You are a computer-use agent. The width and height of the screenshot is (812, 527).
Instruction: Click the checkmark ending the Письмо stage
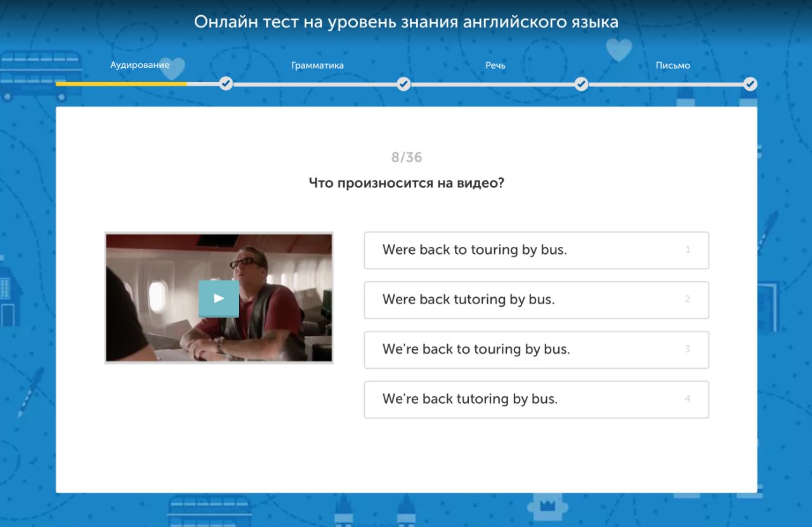tap(750, 84)
